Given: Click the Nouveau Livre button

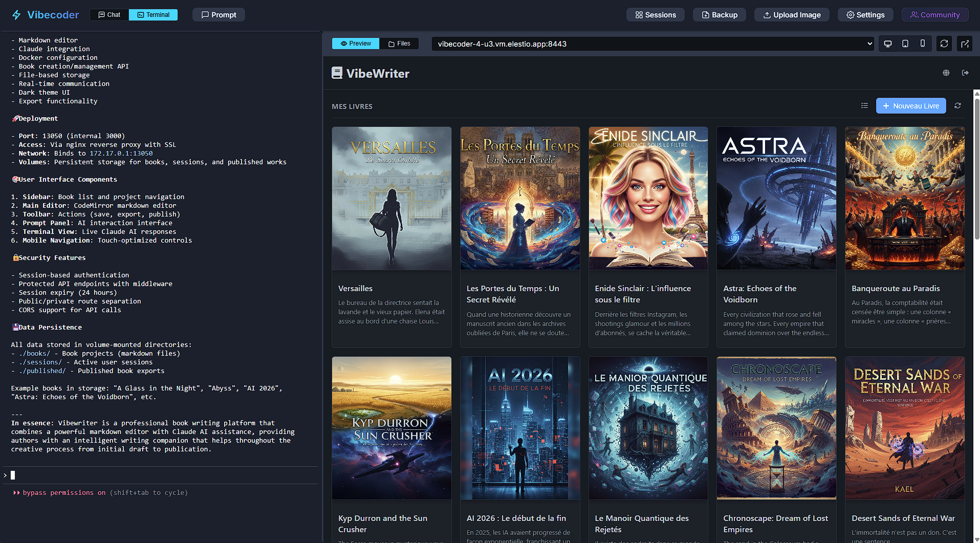Looking at the screenshot, I should pos(911,106).
